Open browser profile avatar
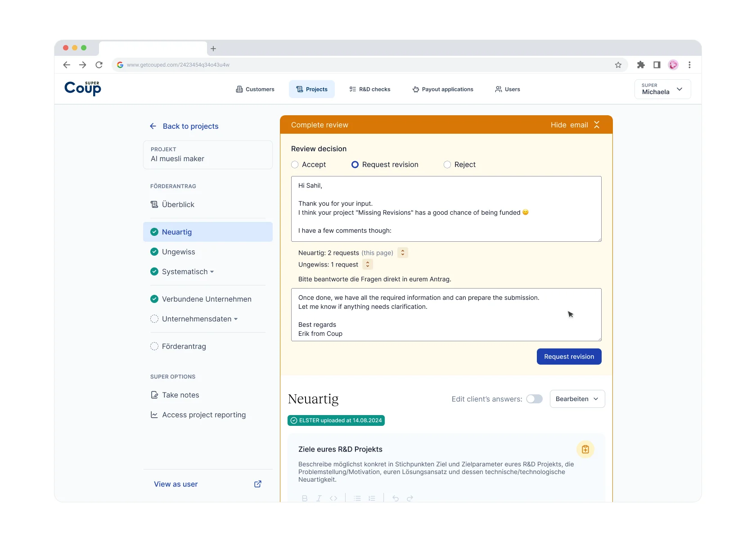This screenshot has height=542, width=756. 673,65
